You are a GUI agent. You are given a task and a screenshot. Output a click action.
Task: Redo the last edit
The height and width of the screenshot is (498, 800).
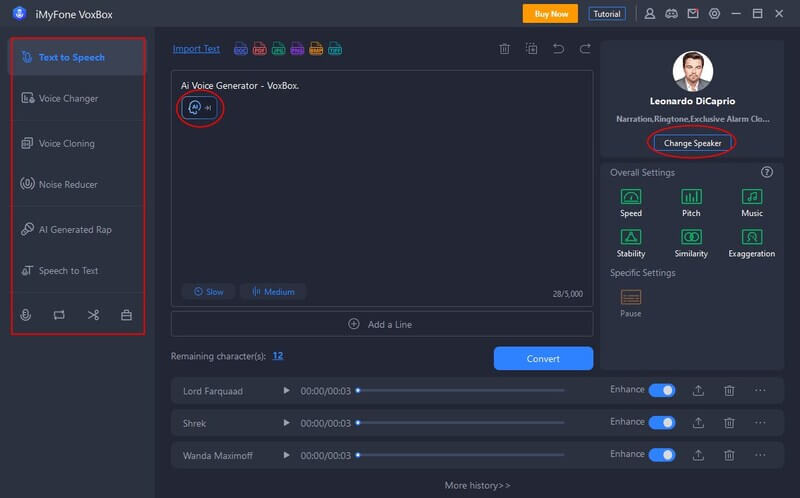click(x=585, y=49)
